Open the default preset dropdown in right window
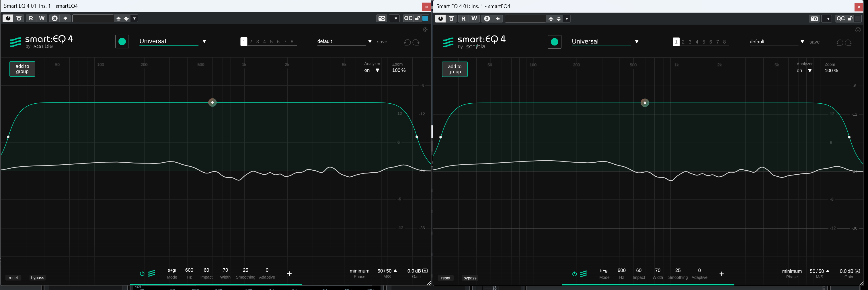Image resolution: width=868 pixels, height=290 pixels. (x=802, y=42)
